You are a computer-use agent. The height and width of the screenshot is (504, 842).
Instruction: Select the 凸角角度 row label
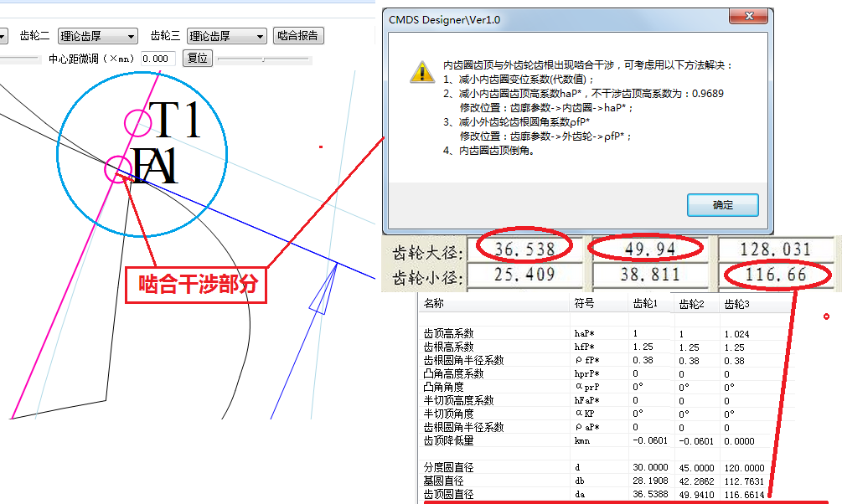coord(443,387)
